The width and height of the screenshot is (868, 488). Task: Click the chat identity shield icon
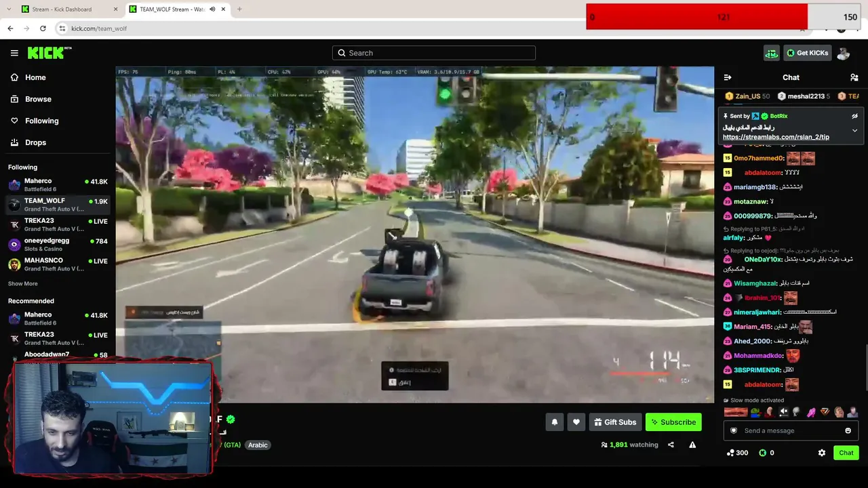coord(733,430)
